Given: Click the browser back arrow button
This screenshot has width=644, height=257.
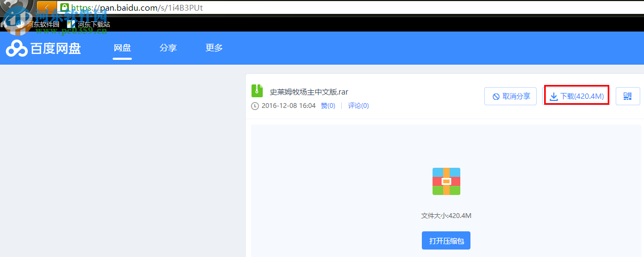Looking at the screenshot, I should click(47, 7).
